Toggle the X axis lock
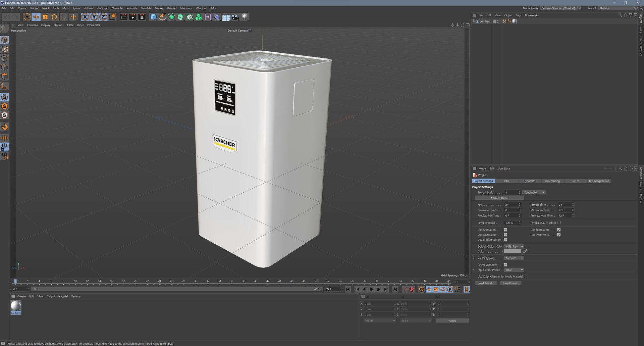This screenshot has width=644, height=346. [85, 17]
